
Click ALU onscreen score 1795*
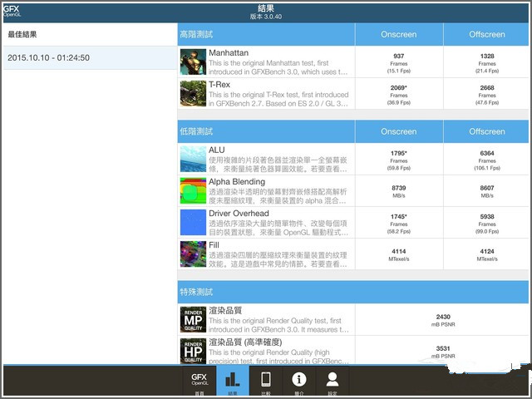pos(399,153)
